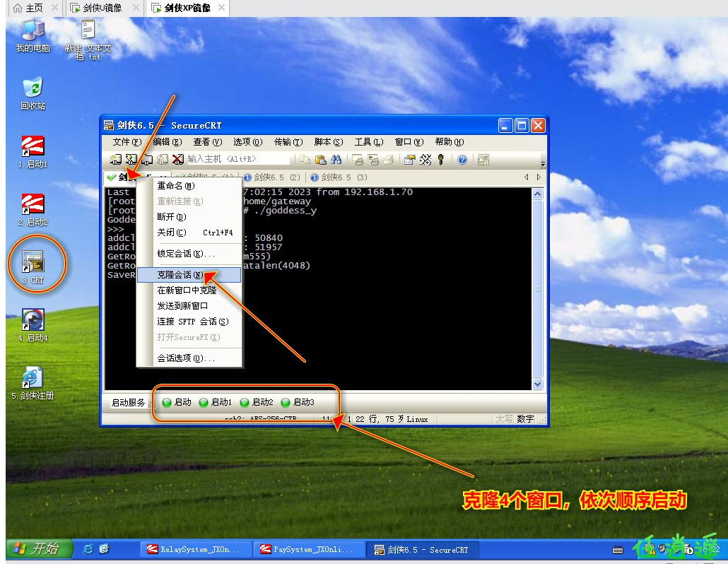Choose 会话选项(O)... from the context menu
Screen dimensions: 728x564
(x=189, y=358)
